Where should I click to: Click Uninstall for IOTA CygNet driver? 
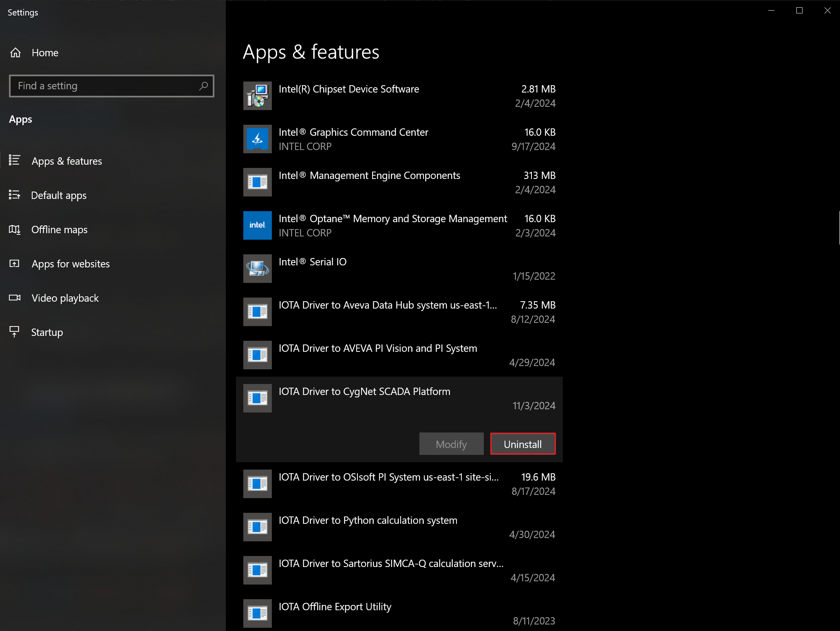pos(523,444)
